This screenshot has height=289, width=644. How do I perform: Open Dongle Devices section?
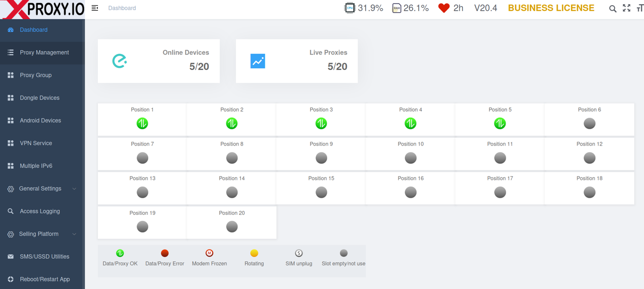pos(43,98)
